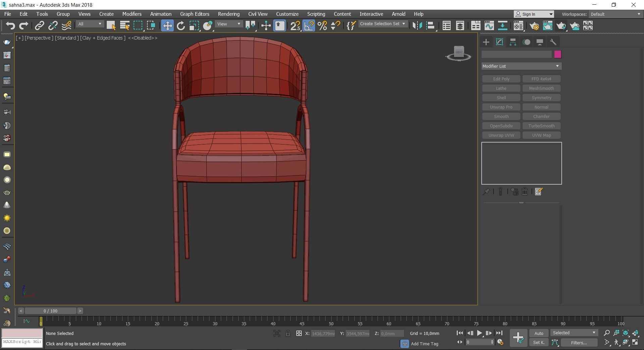The width and height of the screenshot is (644, 350).
Task: Toggle Percent Snap
Action: pos(322,26)
